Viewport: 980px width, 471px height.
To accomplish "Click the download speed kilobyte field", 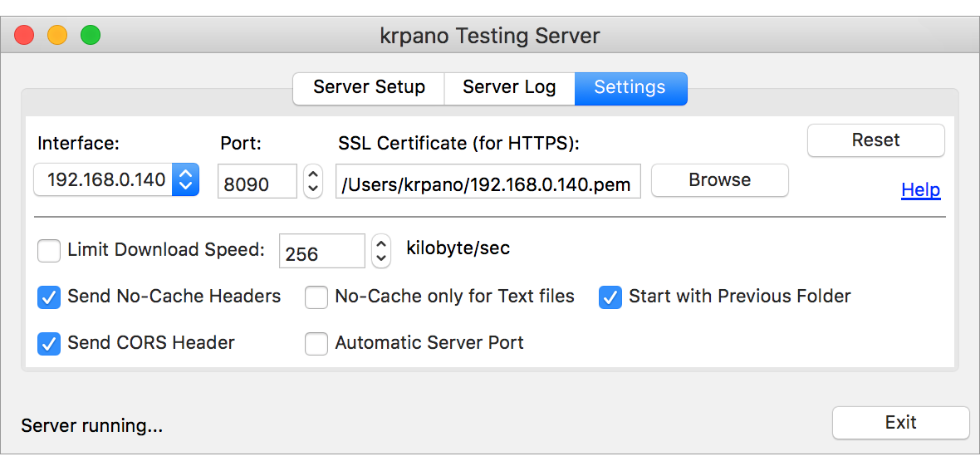I will (321, 252).
